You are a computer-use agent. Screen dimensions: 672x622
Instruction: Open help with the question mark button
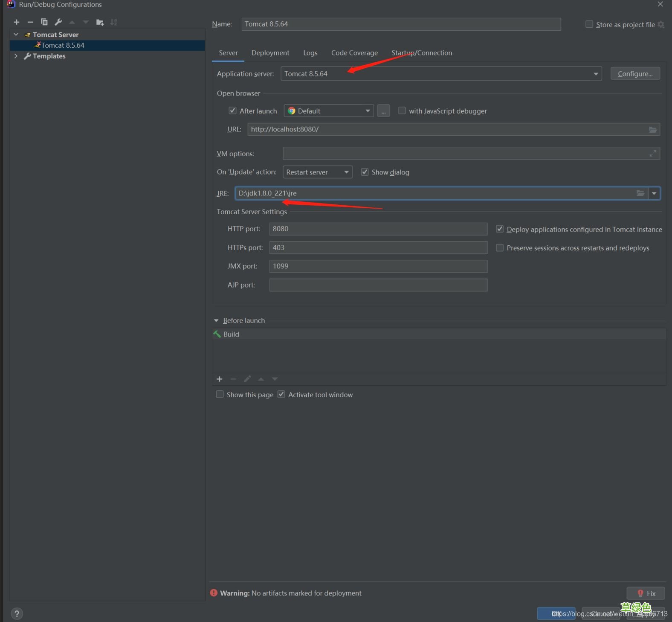point(17,613)
